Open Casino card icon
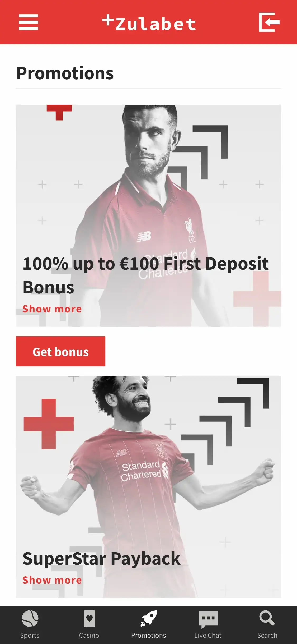The width and height of the screenshot is (297, 644). pyautogui.click(x=89, y=618)
